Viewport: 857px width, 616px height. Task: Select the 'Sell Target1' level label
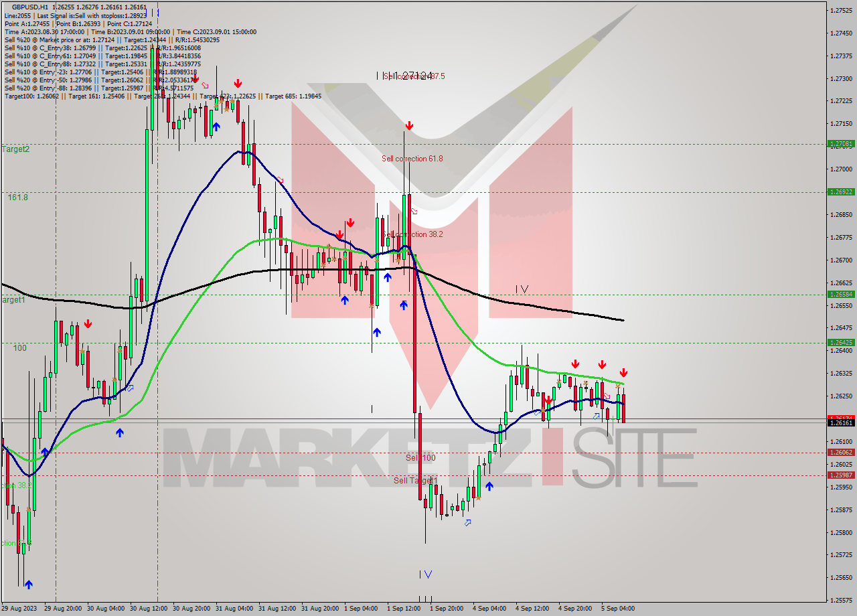416,481
